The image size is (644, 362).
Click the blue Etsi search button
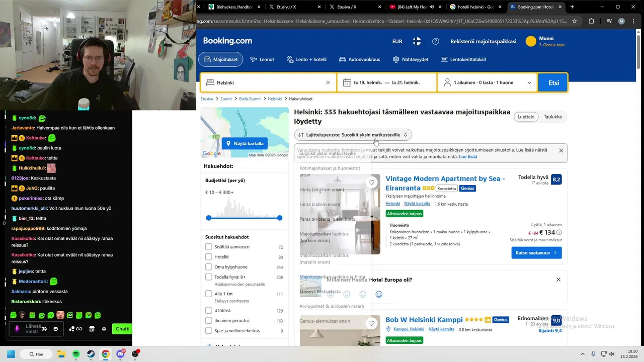click(x=553, y=82)
